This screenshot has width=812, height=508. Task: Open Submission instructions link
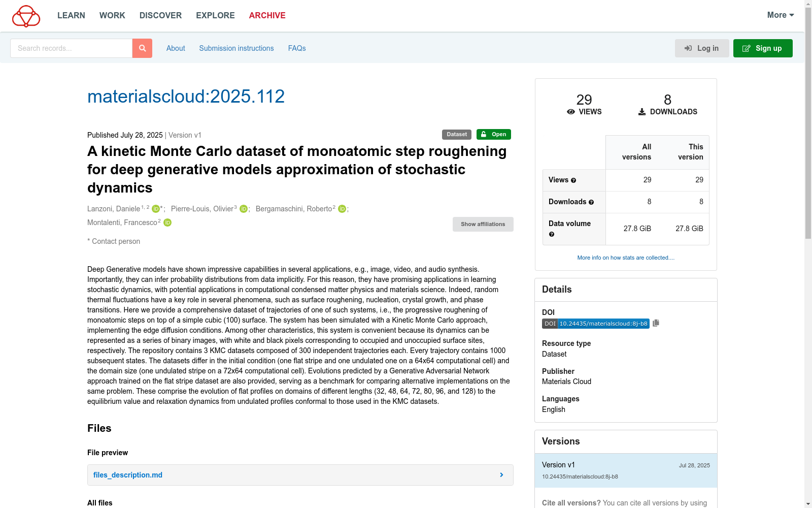236,48
